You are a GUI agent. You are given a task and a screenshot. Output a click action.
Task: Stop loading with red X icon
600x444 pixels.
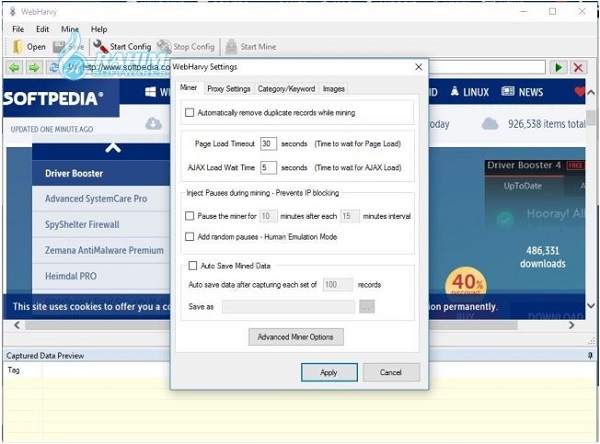coord(578,68)
